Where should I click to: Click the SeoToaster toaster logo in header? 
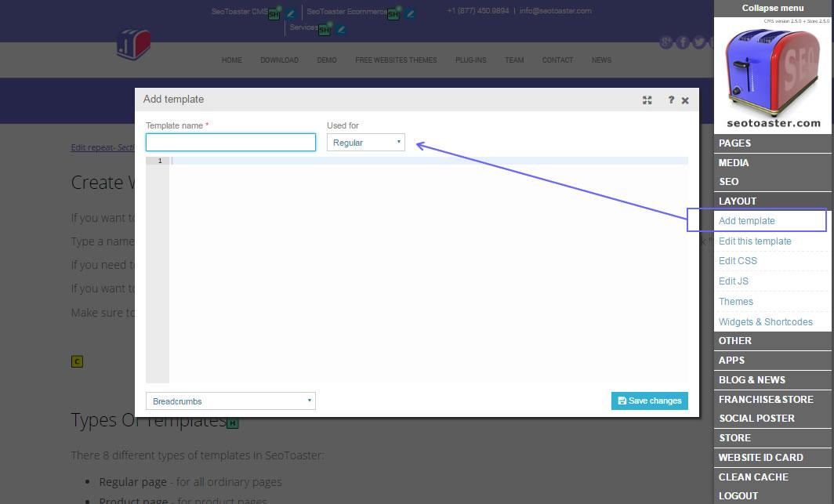133,45
